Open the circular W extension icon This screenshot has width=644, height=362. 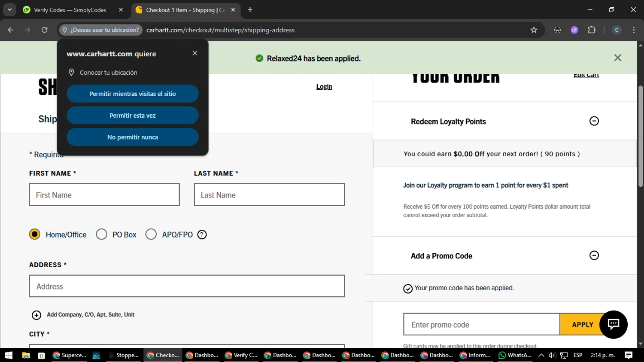557,30
